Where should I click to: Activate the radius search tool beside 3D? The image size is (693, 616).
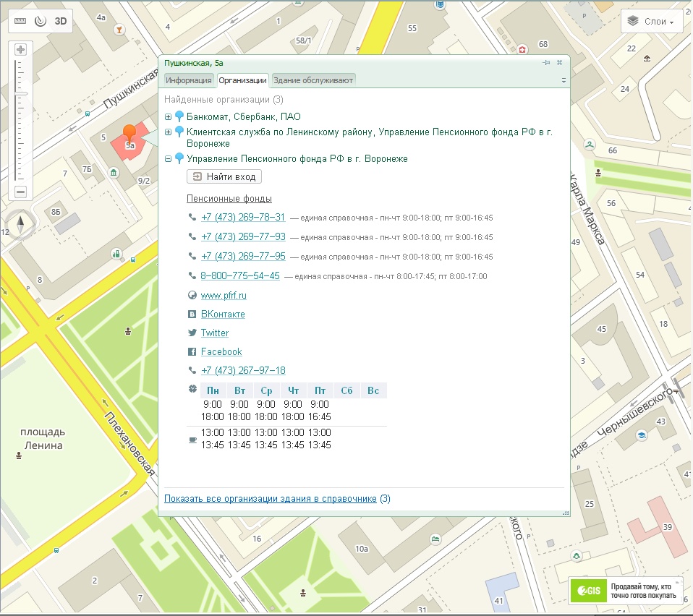pyautogui.click(x=41, y=21)
